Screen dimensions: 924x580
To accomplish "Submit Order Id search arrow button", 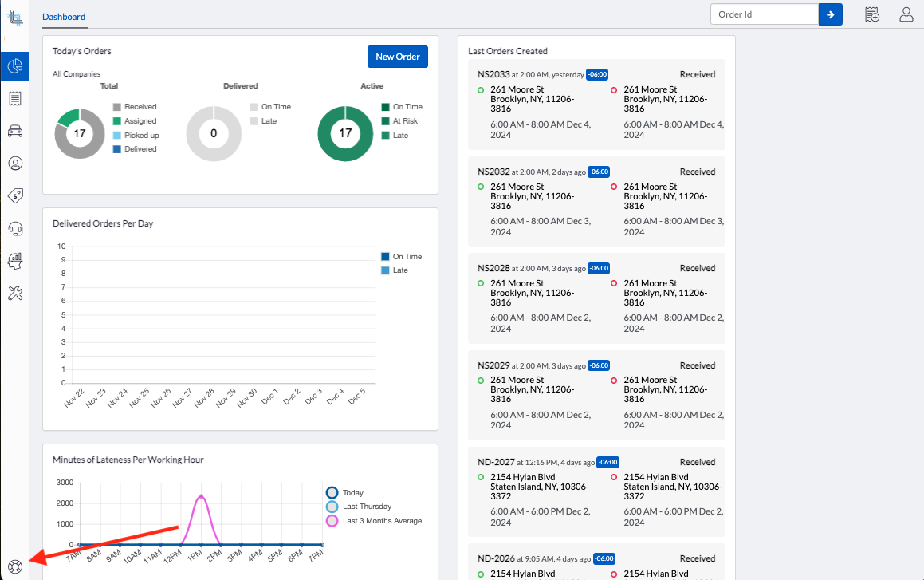I will point(830,14).
